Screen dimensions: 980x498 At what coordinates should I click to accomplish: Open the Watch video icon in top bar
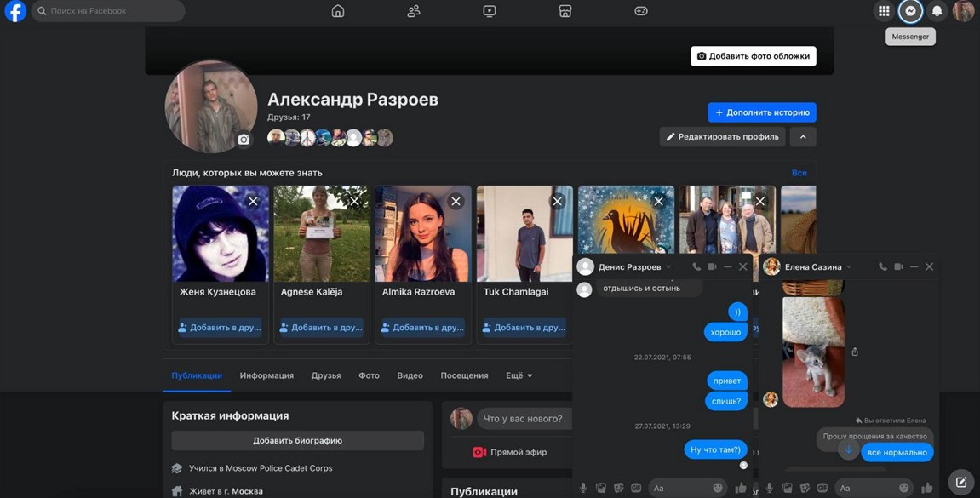(490, 11)
